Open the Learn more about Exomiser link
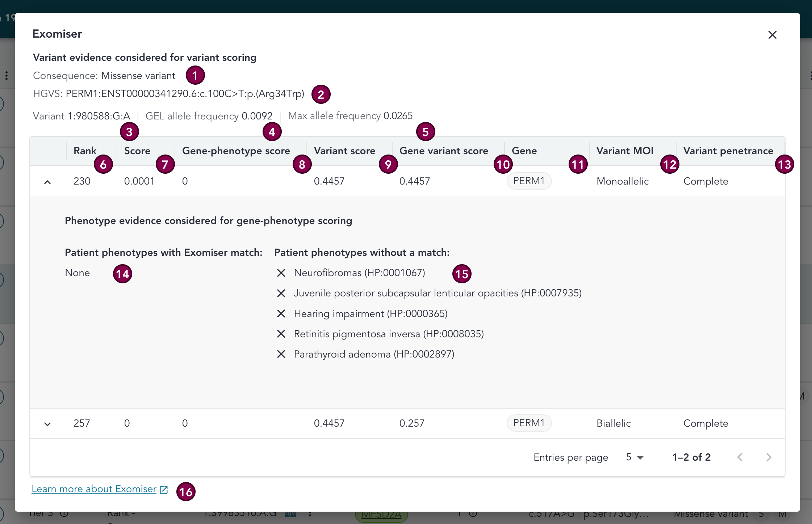 94,489
